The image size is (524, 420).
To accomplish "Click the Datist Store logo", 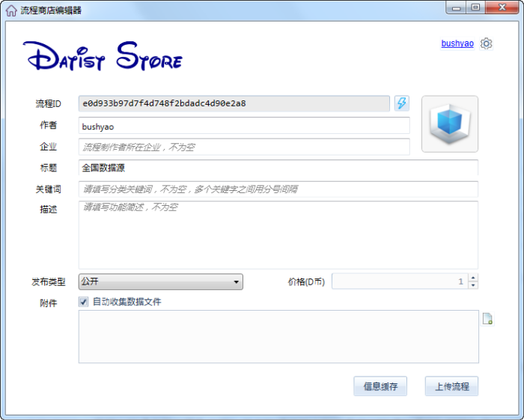I will click(x=103, y=56).
